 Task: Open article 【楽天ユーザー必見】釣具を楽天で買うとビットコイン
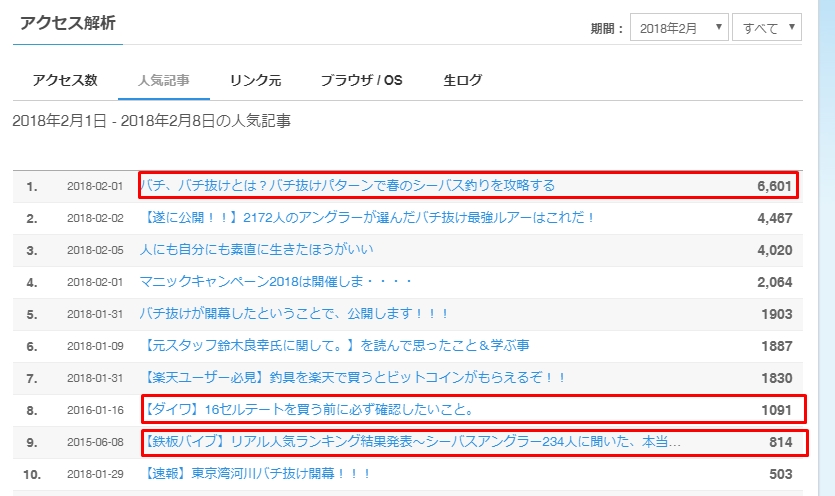pos(353,377)
